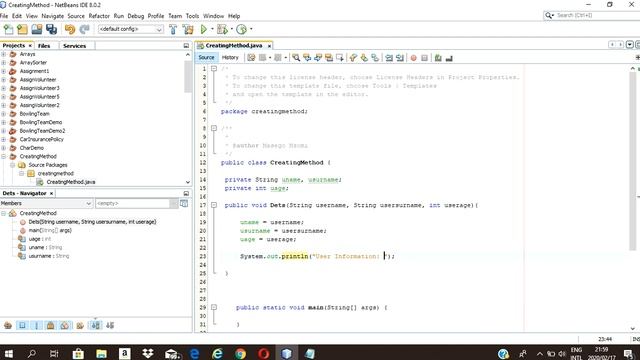Switch to the Files tab

click(44, 46)
